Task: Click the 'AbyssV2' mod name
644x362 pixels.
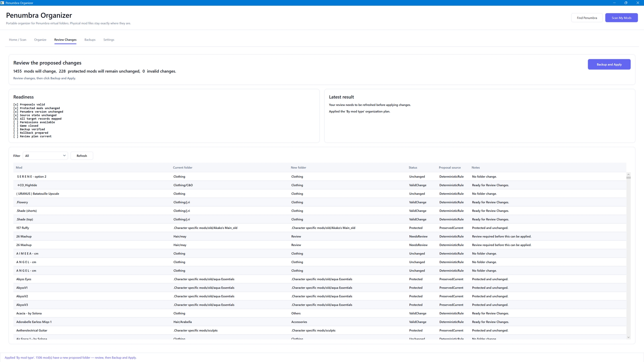Action: coord(22,296)
